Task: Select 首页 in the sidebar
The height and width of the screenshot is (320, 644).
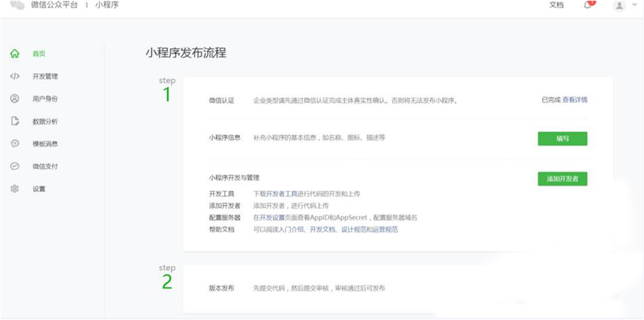Action: tap(39, 54)
